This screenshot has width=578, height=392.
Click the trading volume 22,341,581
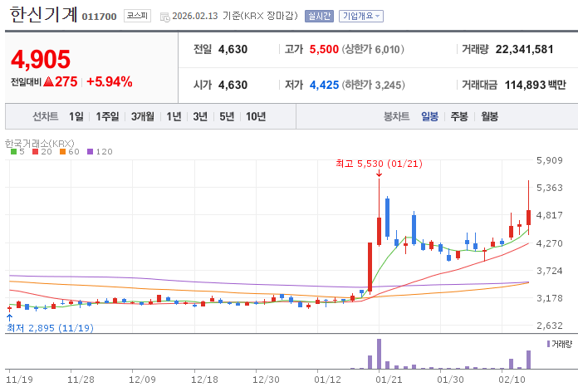[x=524, y=49]
